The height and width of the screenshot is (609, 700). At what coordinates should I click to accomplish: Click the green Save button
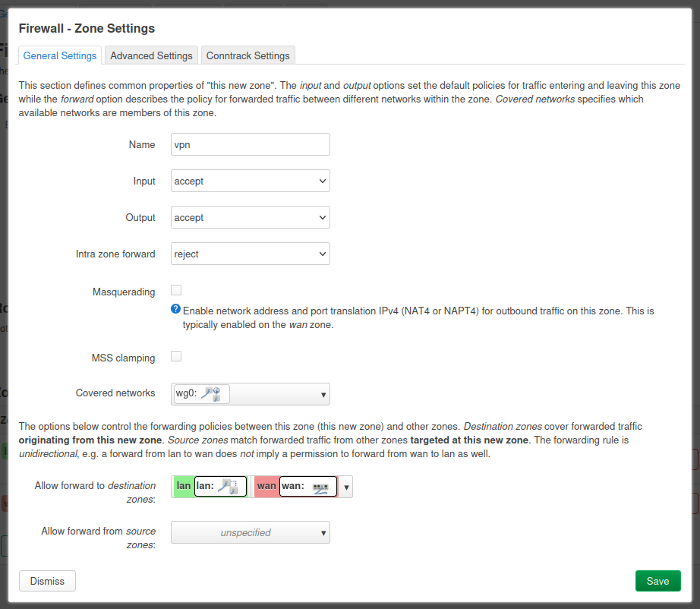[x=657, y=581]
